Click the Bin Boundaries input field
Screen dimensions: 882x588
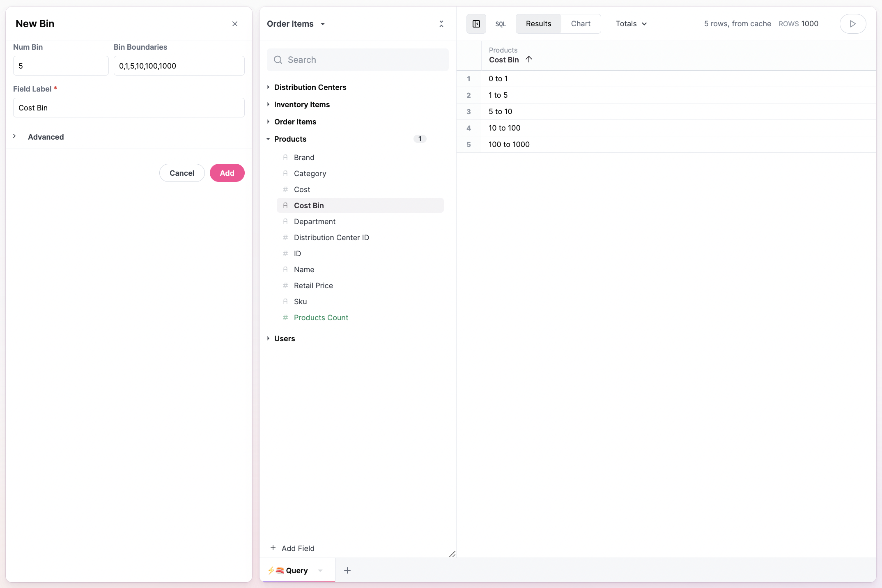[179, 66]
